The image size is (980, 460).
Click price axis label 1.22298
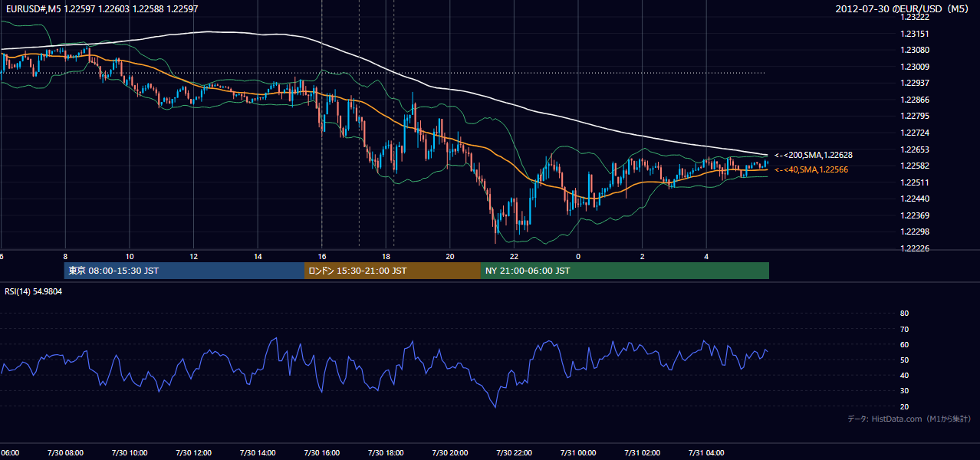pyautogui.click(x=915, y=232)
